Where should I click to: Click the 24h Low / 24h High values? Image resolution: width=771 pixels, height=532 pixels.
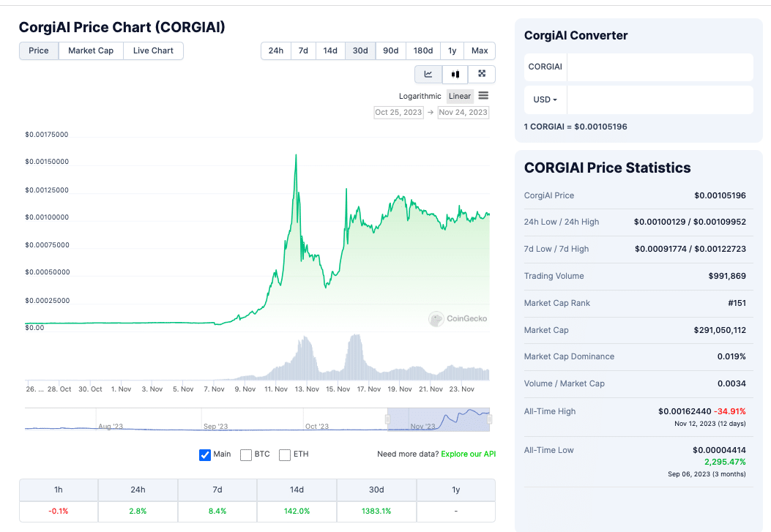point(690,222)
